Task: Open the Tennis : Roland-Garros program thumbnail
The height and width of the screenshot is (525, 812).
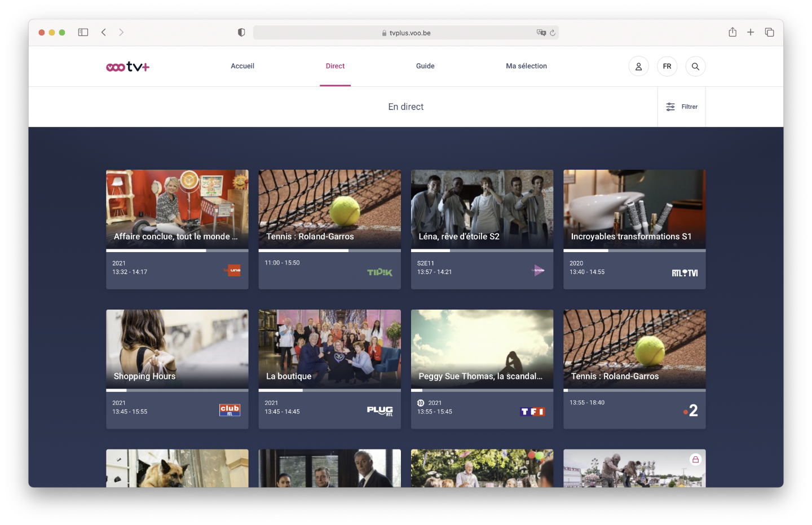Action: tap(329, 209)
